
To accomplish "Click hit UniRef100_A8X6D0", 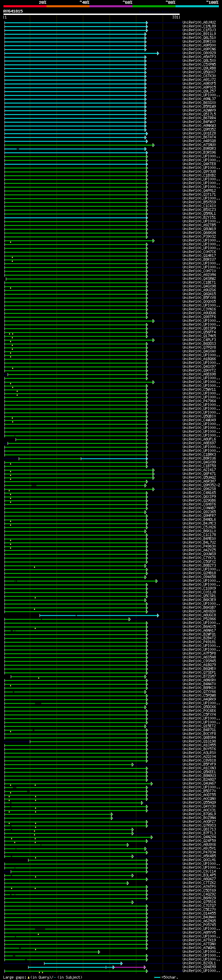I will click(199, 612).
